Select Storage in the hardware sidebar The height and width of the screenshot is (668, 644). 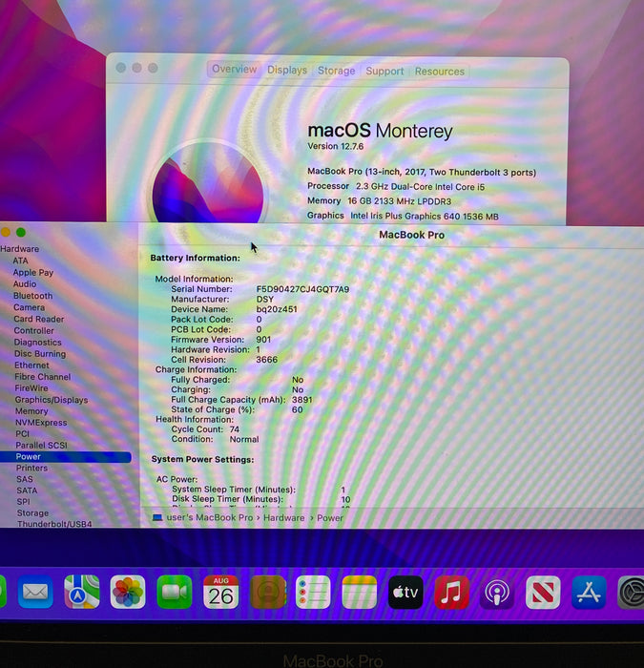(x=32, y=513)
